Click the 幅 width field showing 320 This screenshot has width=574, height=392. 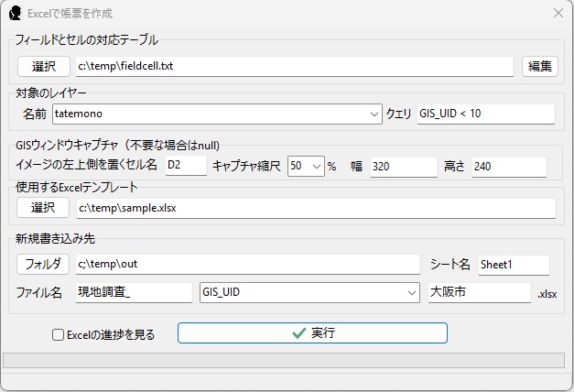[x=404, y=166]
